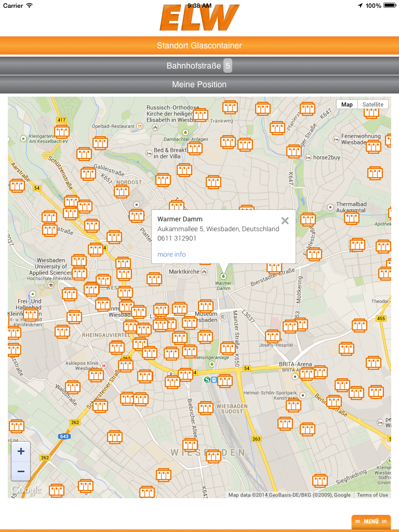This screenshot has height=532, width=399.
Task: Tap Museum Wiesbaden place icon
Action: [222, 317]
